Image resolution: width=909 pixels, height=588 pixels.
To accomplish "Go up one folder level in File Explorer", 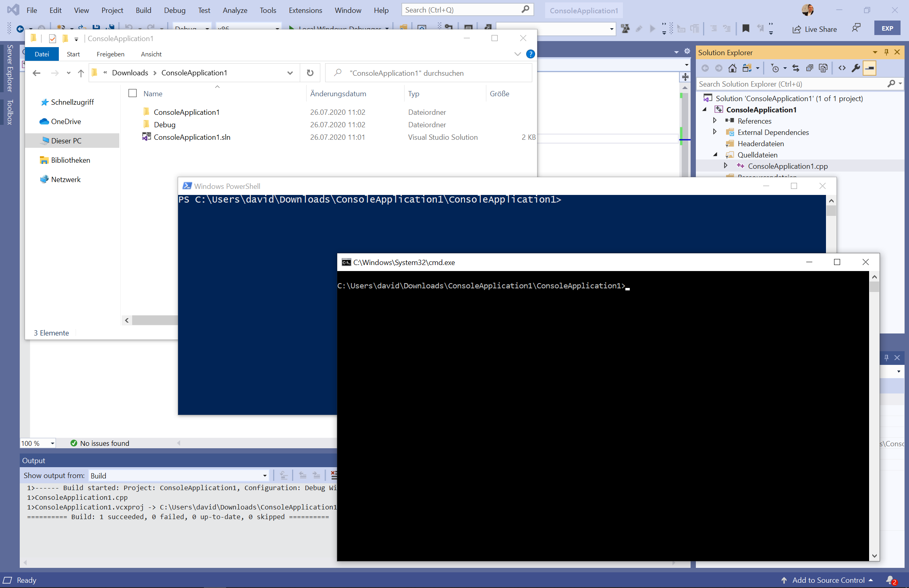I will (81, 73).
